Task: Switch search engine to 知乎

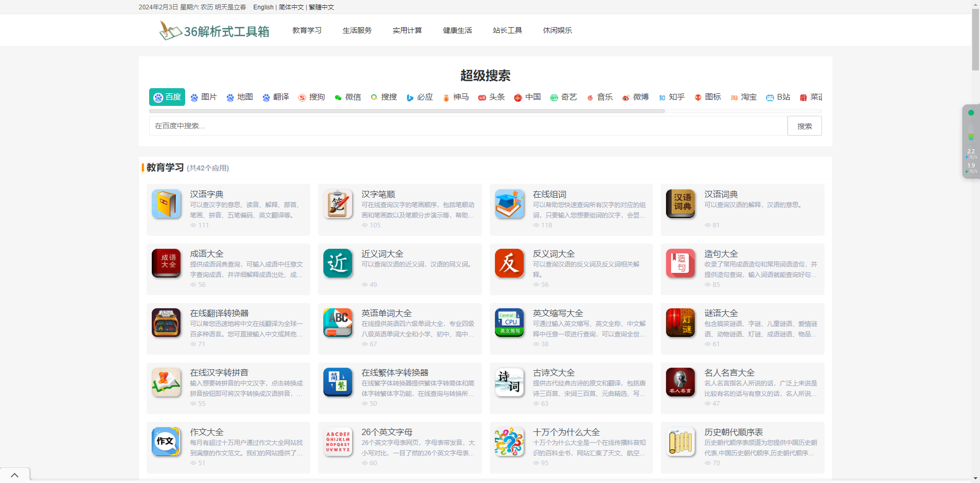Action: tap(672, 97)
